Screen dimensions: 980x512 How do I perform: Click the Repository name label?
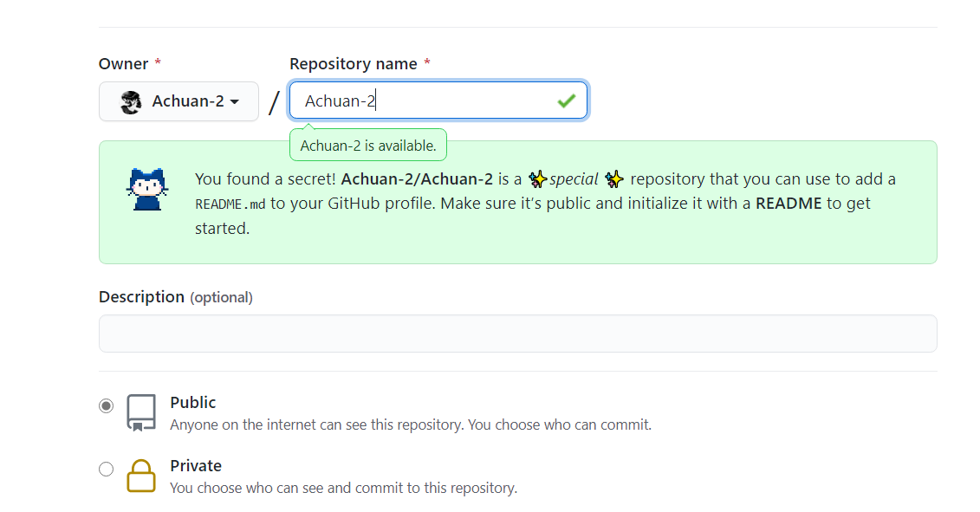click(x=351, y=63)
